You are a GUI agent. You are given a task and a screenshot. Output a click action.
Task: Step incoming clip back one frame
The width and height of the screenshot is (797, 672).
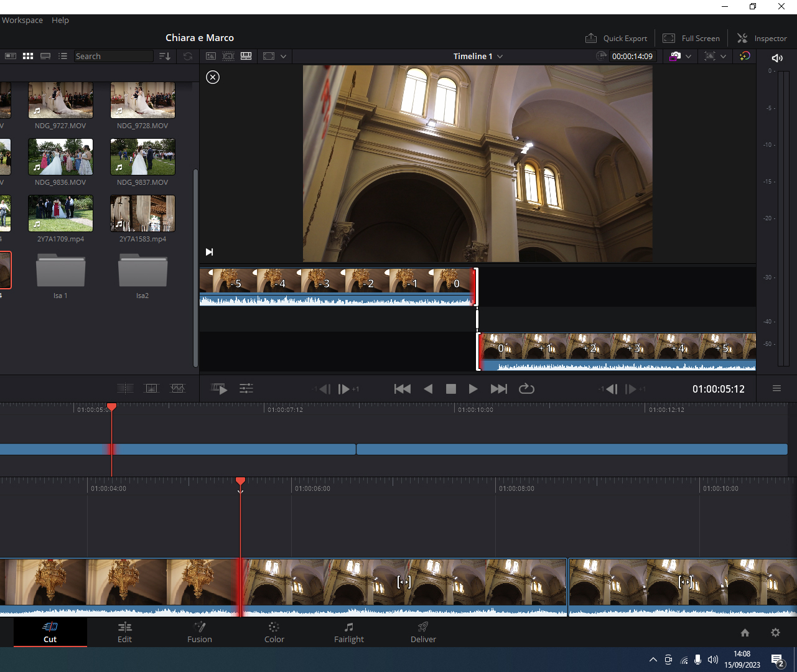(x=608, y=389)
